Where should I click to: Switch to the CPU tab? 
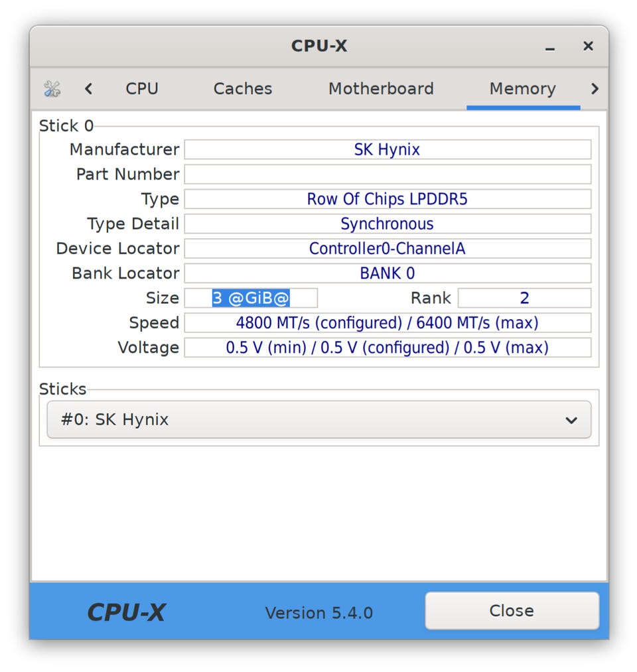tap(142, 89)
